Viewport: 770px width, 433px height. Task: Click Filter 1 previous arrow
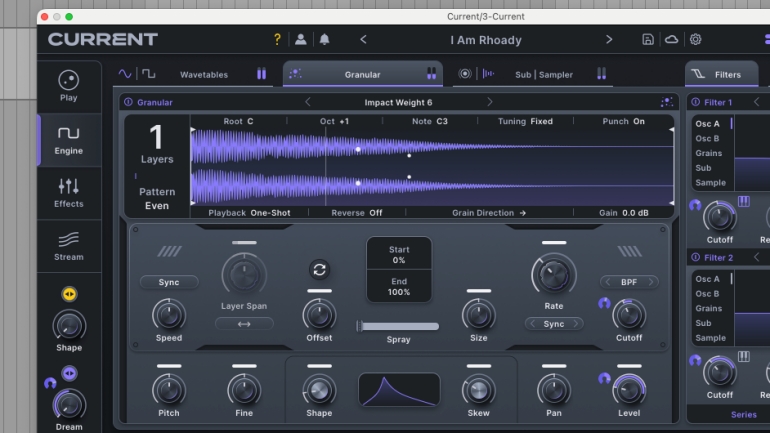click(756, 102)
